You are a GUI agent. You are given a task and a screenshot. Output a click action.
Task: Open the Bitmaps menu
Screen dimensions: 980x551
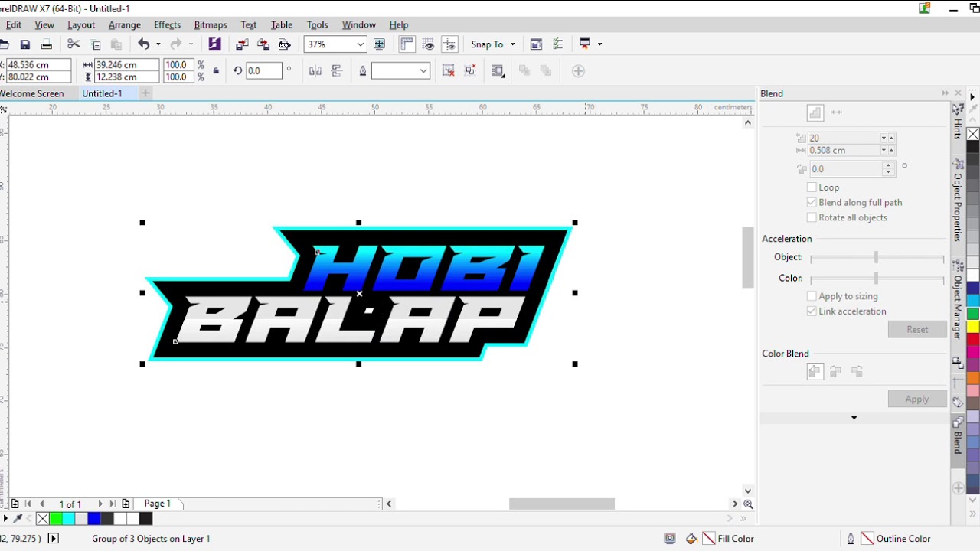click(x=211, y=24)
